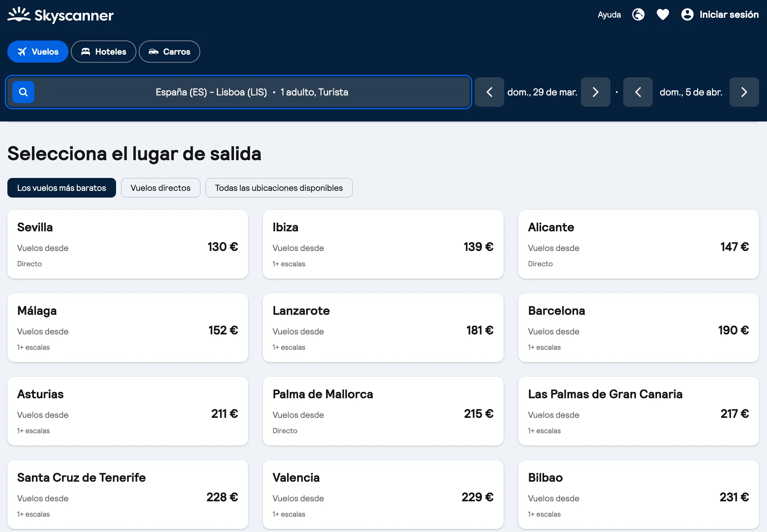Open the language and region globe icon
767x532 pixels.
coord(638,14)
